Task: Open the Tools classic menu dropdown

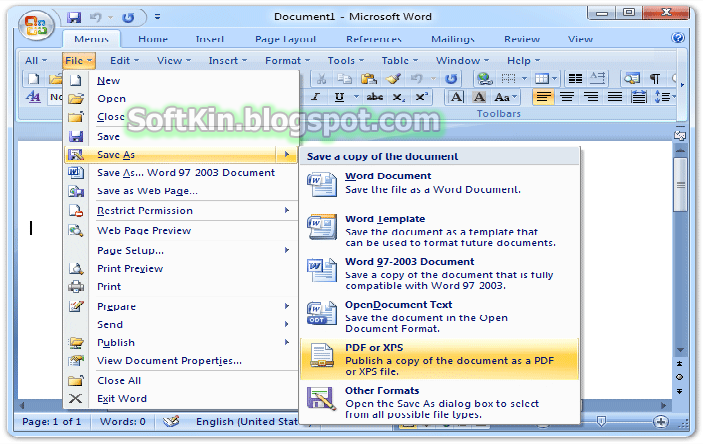Action: point(346,61)
